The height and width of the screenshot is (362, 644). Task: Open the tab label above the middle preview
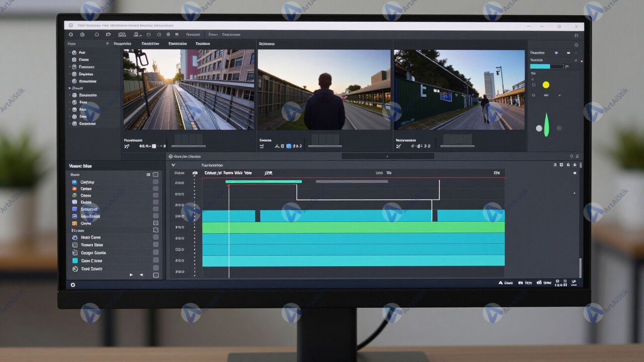tap(266, 44)
